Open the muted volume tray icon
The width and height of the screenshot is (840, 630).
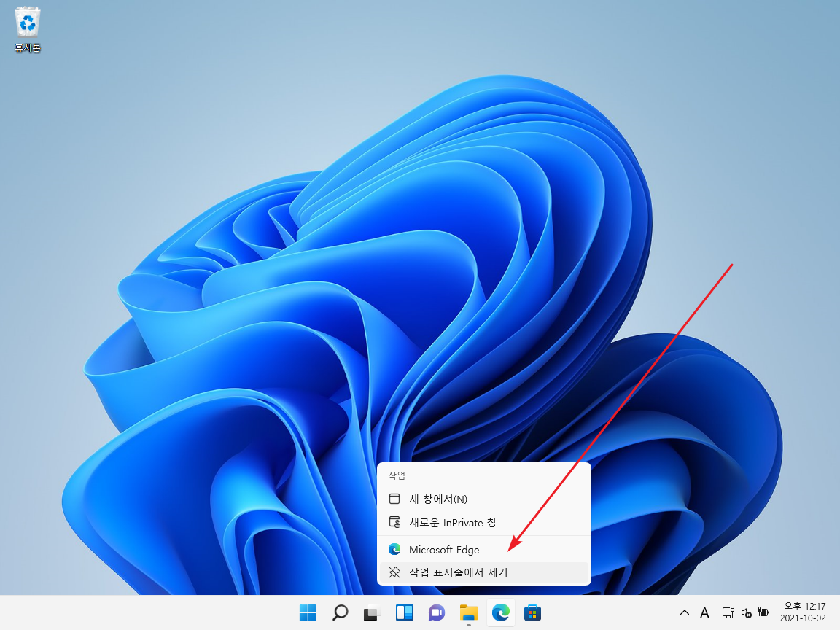pos(746,612)
